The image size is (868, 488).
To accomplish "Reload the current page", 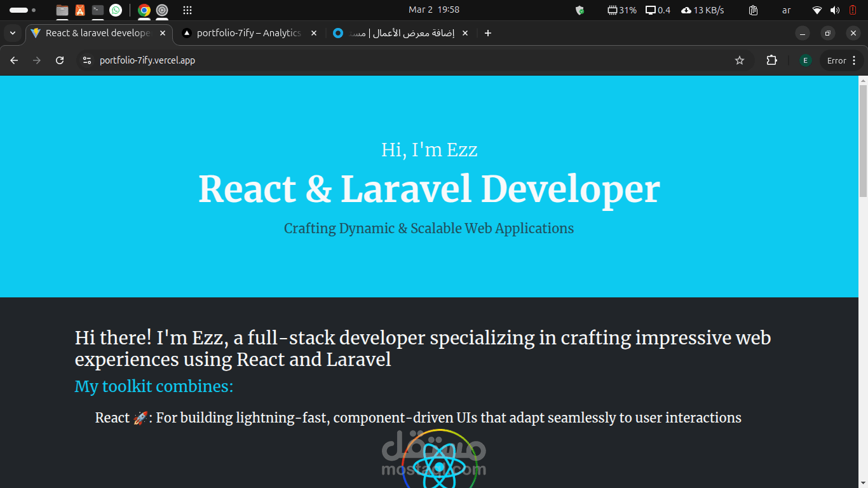I will (x=60, y=60).
